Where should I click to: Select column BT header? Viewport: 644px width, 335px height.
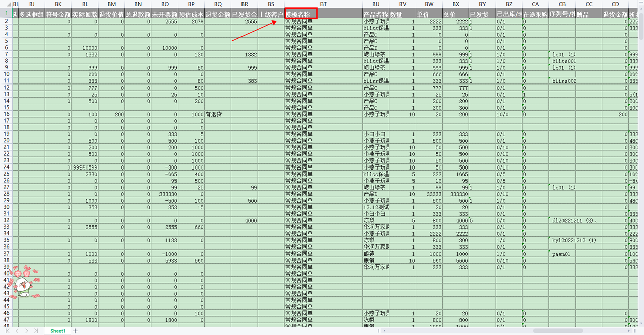click(323, 4)
